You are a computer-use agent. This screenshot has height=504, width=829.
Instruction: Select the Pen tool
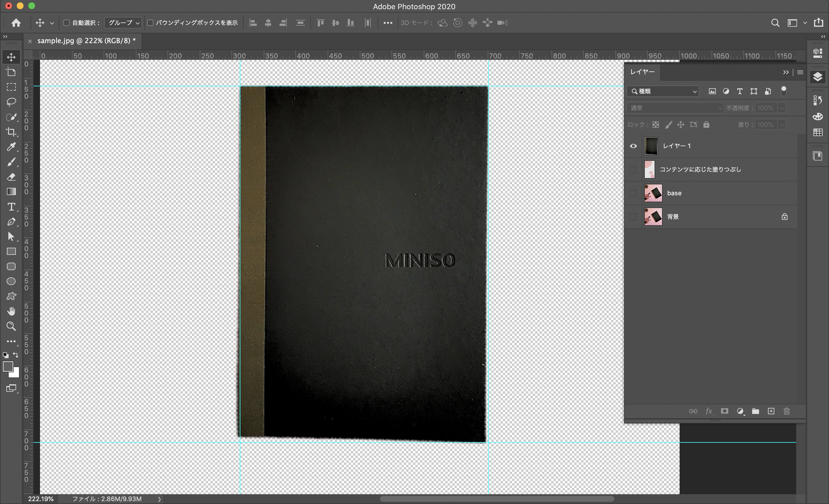(11, 222)
